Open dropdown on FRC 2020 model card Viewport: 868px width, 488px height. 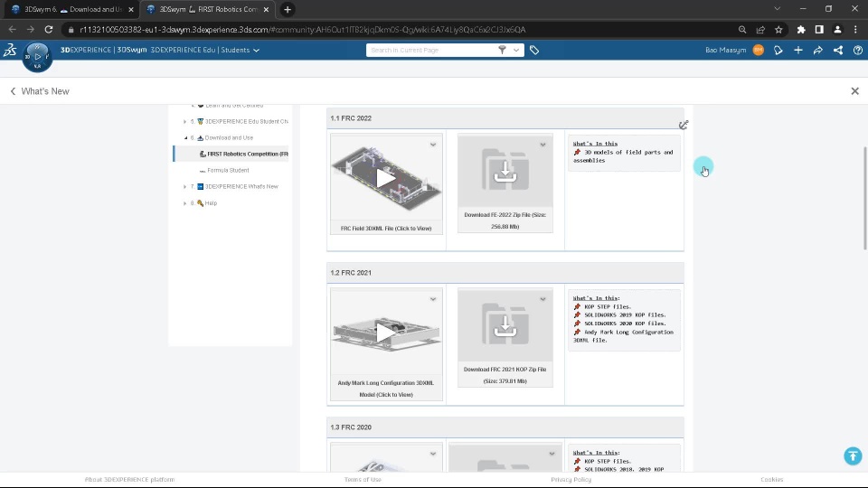pyautogui.click(x=433, y=453)
